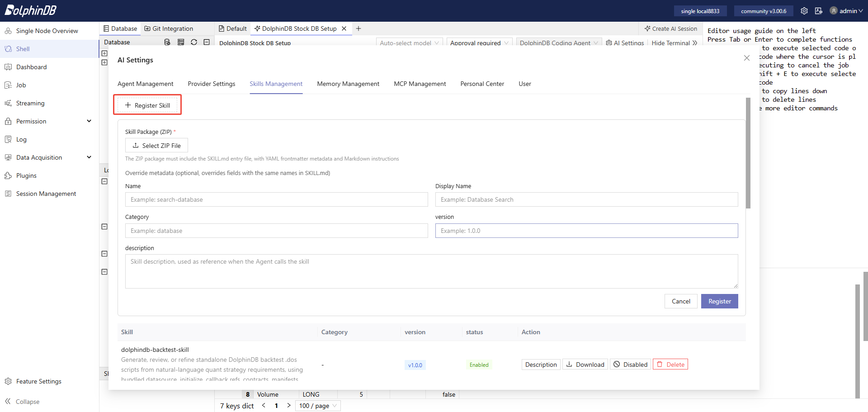Open the DolphinDB Coding Agent dropdown
Screen dimensions: 868x412
(x=559, y=43)
